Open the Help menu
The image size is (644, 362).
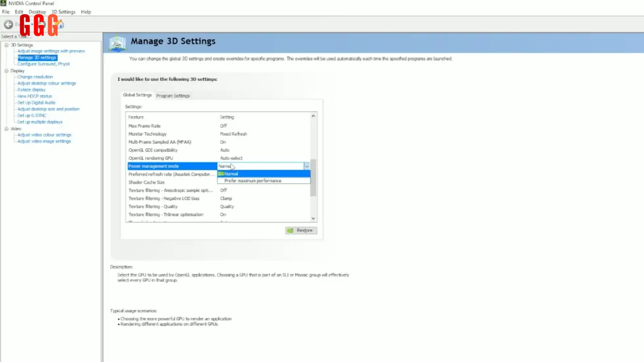click(86, 12)
